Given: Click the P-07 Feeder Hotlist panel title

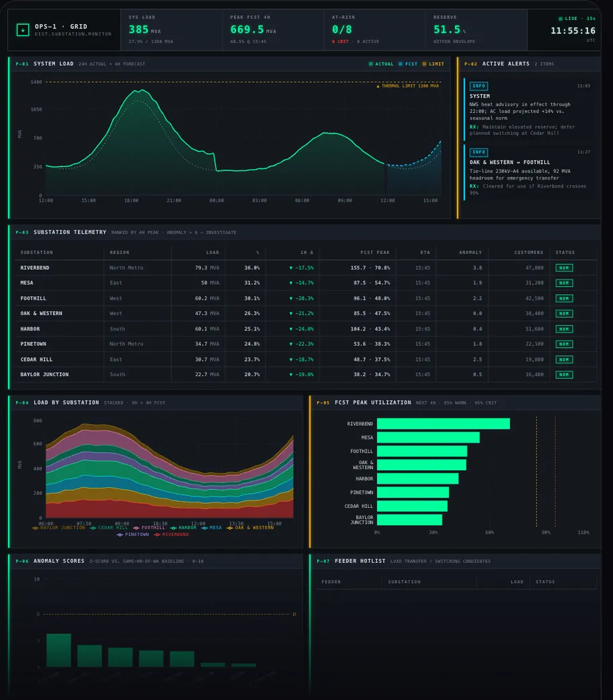Looking at the screenshot, I should click(x=360, y=561).
